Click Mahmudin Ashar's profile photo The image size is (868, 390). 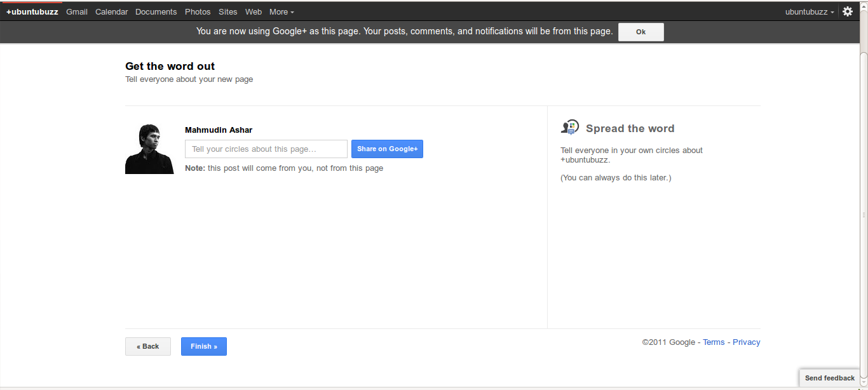[149, 149]
